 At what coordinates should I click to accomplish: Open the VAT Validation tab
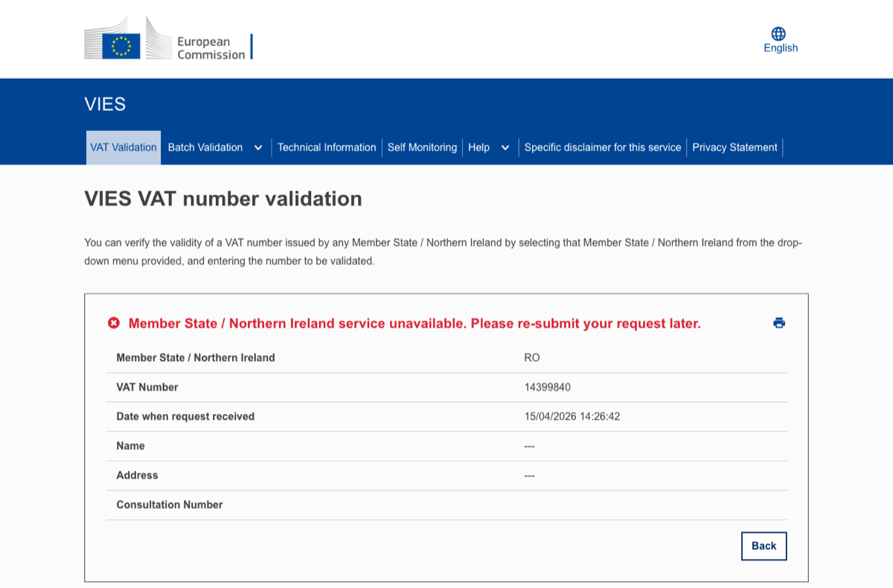coord(124,147)
